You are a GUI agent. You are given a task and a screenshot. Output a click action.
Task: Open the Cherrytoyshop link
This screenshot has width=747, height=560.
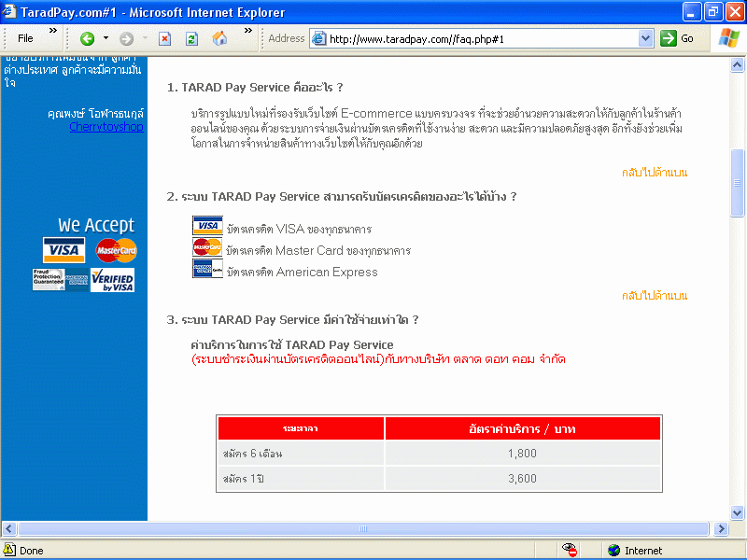[x=106, y=126]
